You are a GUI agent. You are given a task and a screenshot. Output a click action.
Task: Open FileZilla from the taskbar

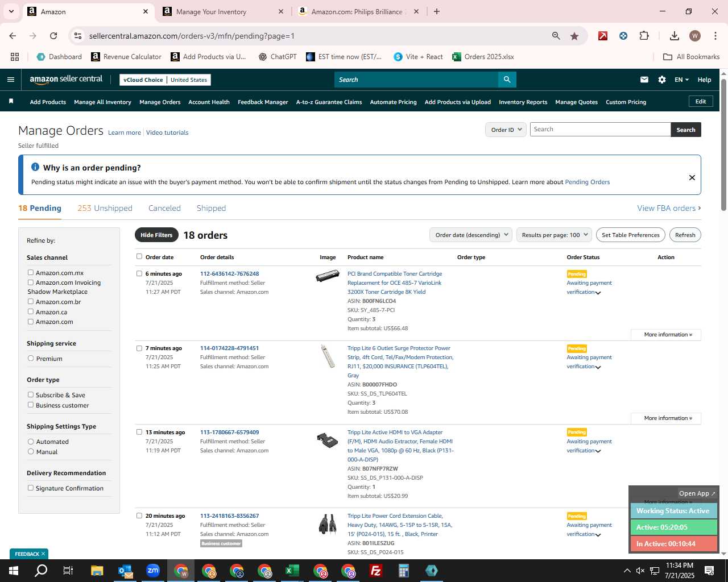coord(376,571)
